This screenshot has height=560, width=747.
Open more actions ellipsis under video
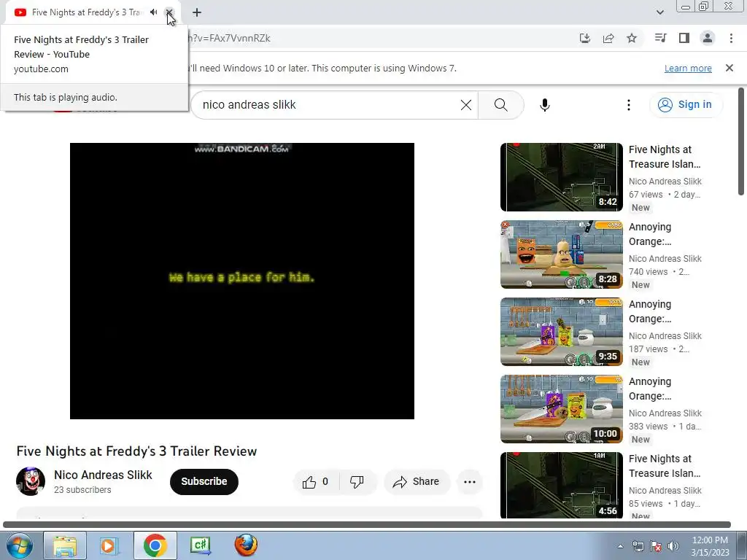pos(470,482)
